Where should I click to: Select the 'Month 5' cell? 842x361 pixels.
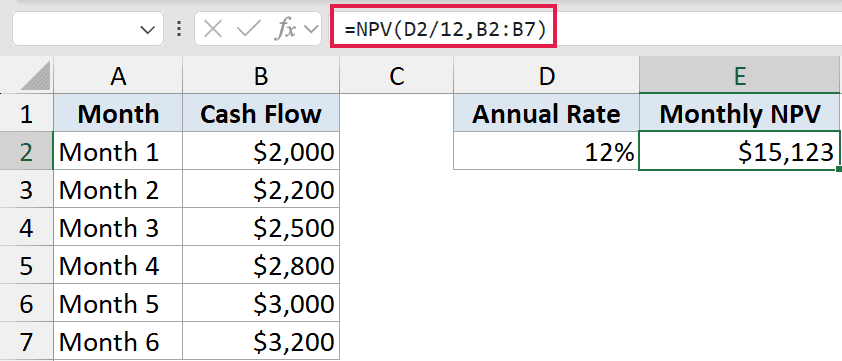118,304
